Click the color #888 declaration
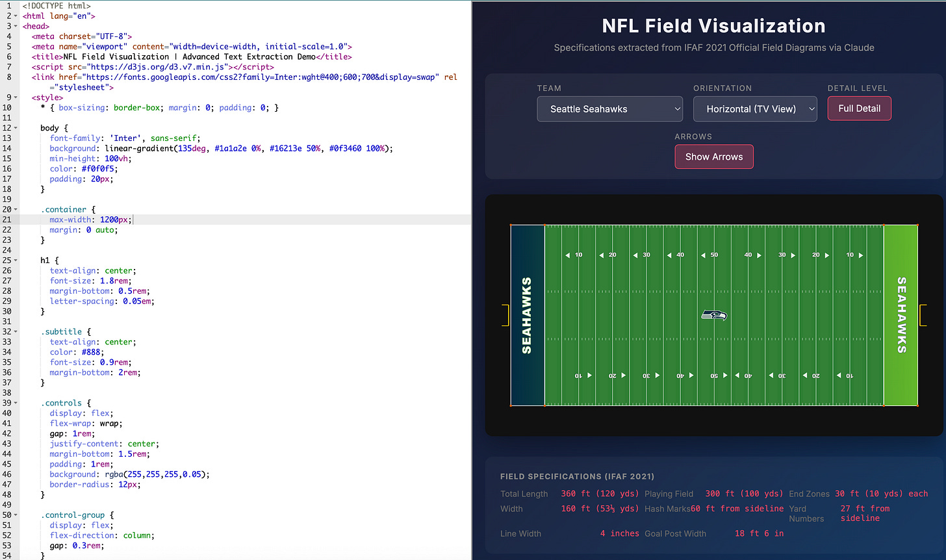Screen dimensions: 946x560 (77, 352)
